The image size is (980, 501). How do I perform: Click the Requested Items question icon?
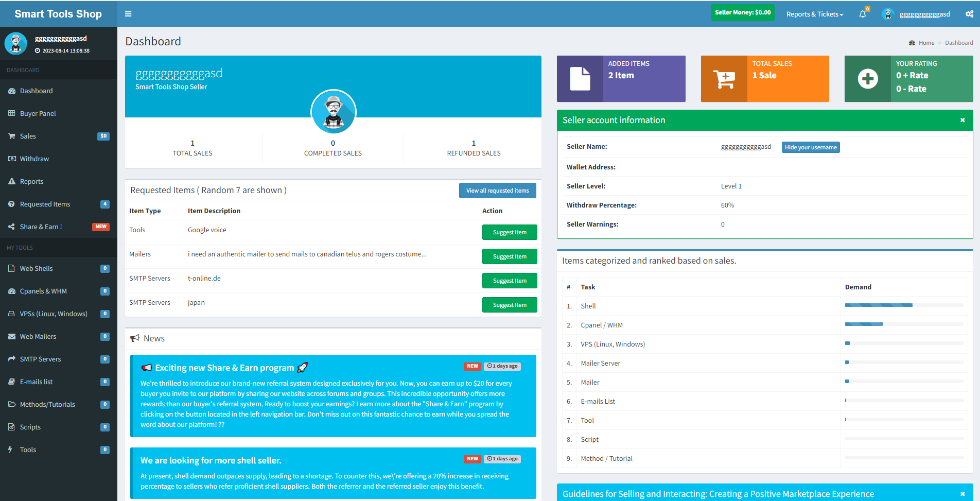pyautogui.click(x=12, y=204)
